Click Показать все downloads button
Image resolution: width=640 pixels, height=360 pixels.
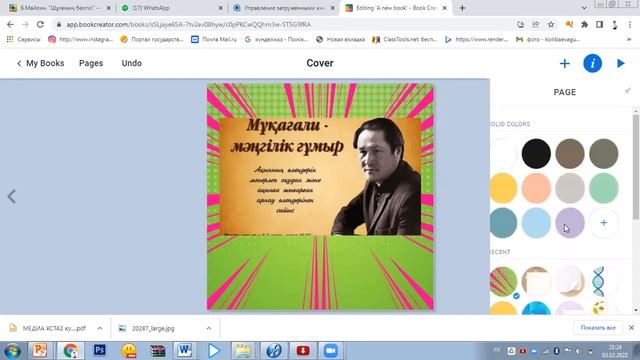click(x=598, y=328)
